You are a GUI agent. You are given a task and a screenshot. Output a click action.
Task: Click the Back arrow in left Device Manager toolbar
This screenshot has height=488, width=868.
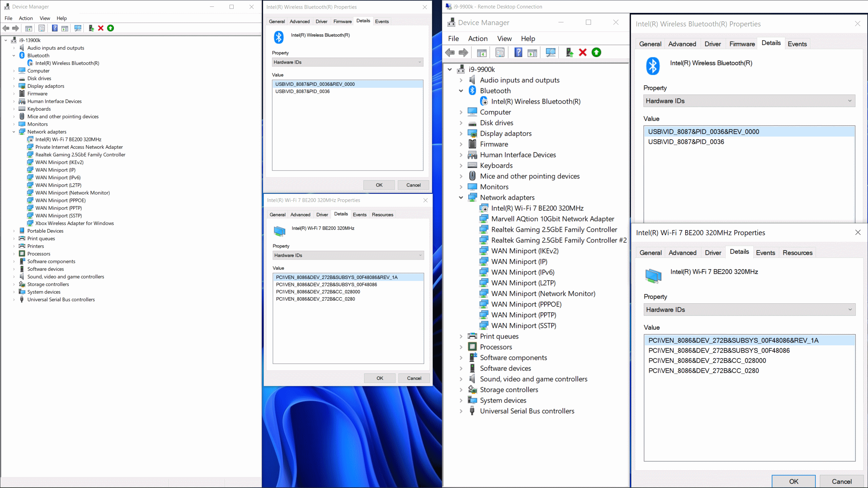tap(6, 28)
